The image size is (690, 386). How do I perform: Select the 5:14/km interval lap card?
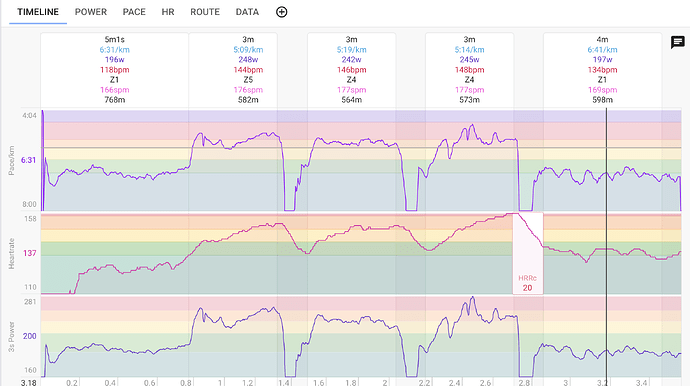pos(469,70)
